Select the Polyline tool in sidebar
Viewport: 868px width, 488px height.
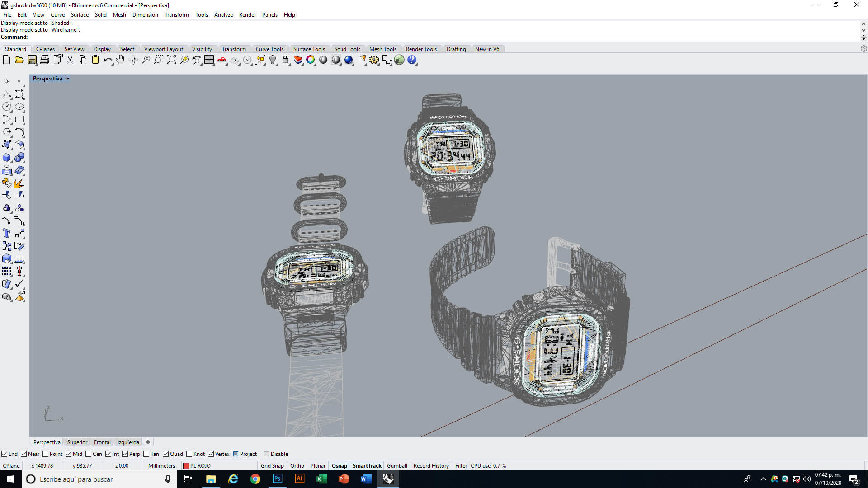coord(7,94)
